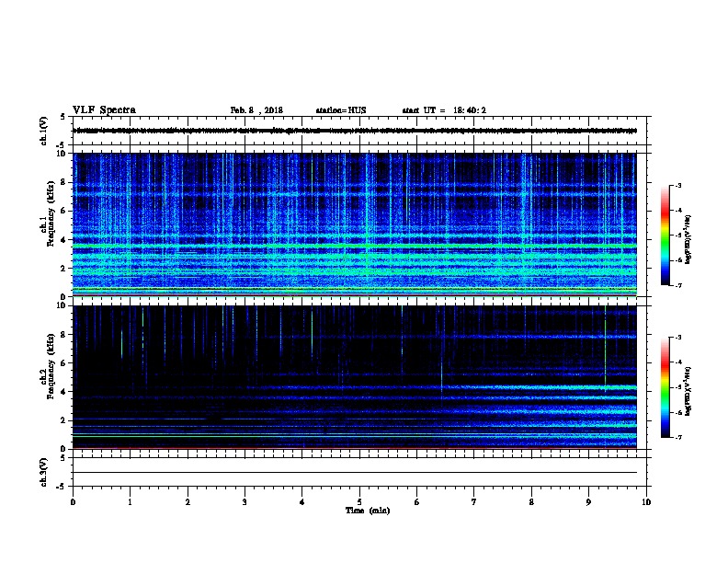Click the "6" kHz tick of ch.1 spectrogram

(63, 211)
